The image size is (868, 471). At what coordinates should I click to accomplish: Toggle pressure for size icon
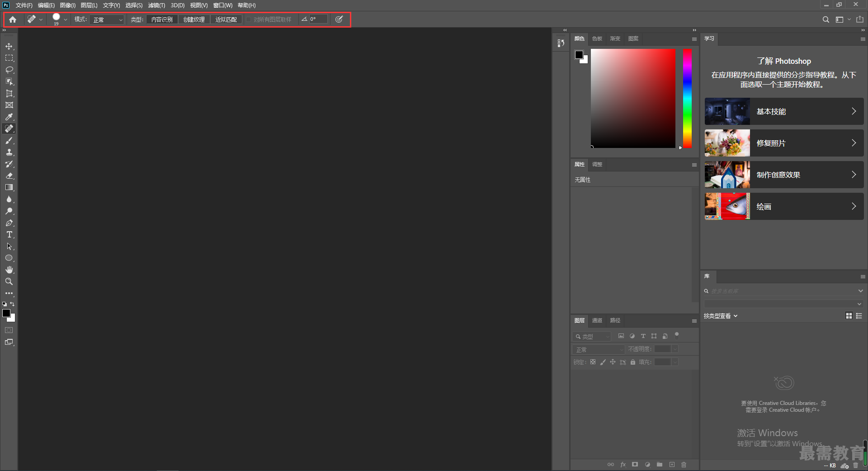click(339, 19)
